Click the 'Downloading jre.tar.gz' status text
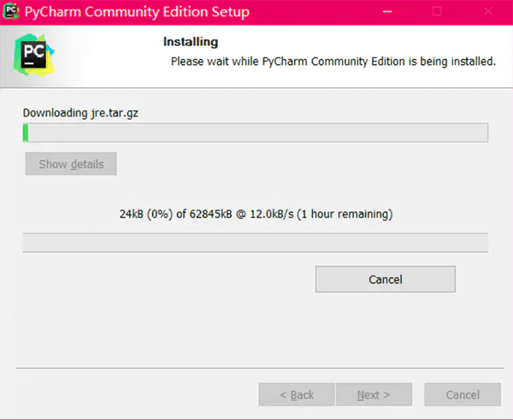513x420 pixels. [80, 113]
